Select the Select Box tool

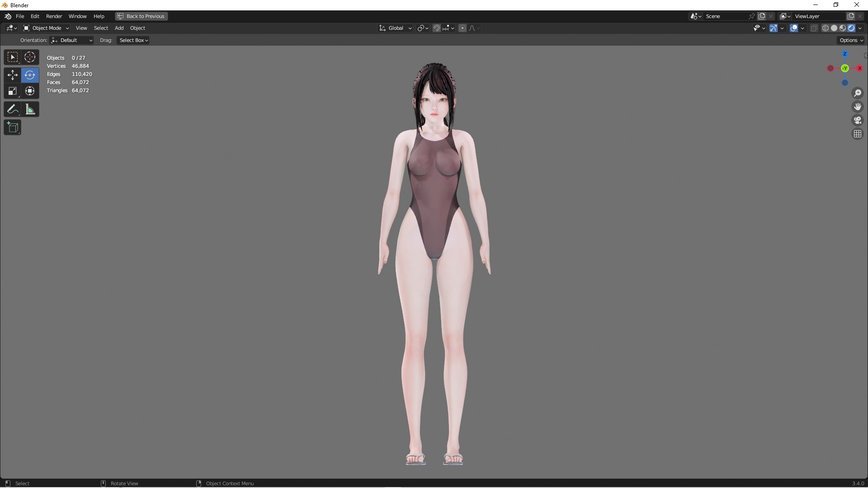pyautogui.click(x=13, y=57)
